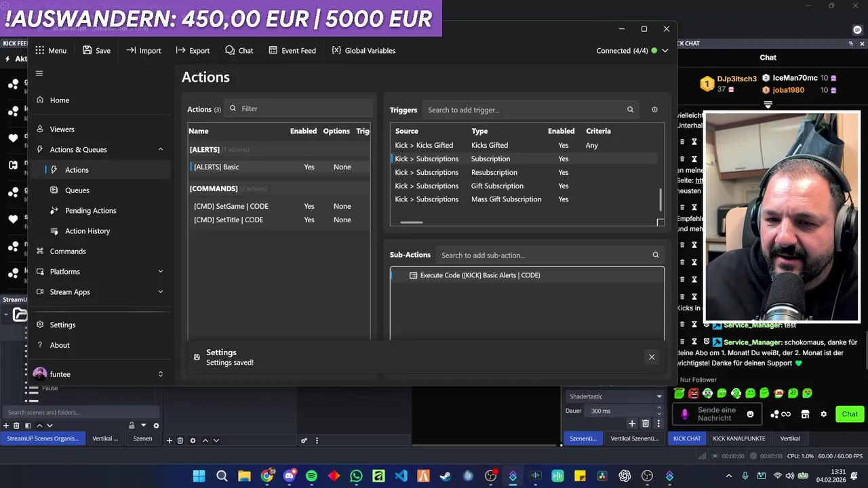Image resolution: width=868 pixels, height=488 pixels.
Task: Dismiss the Settings saved notification
Action: click(652, 357)
